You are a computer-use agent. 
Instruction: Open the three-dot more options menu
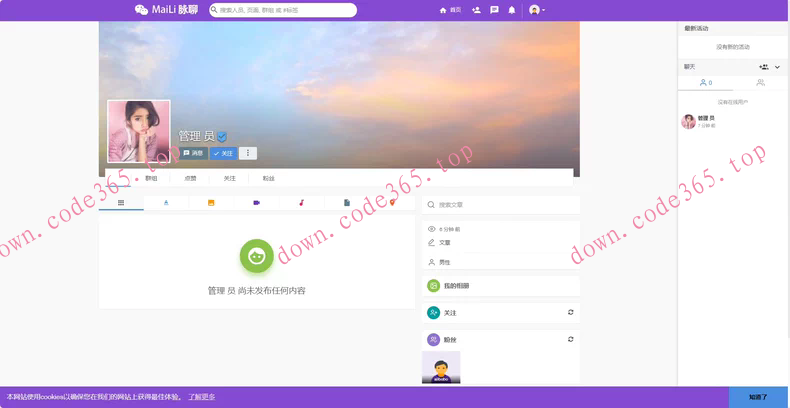click(248, 153)
